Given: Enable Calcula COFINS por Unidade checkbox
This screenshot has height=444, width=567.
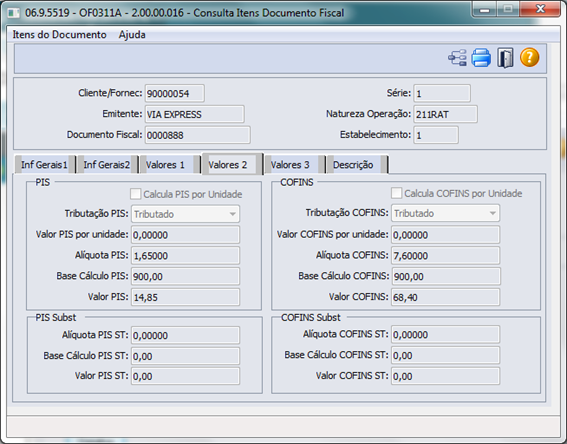Looking at the screenshot, I should click(396, 193).
